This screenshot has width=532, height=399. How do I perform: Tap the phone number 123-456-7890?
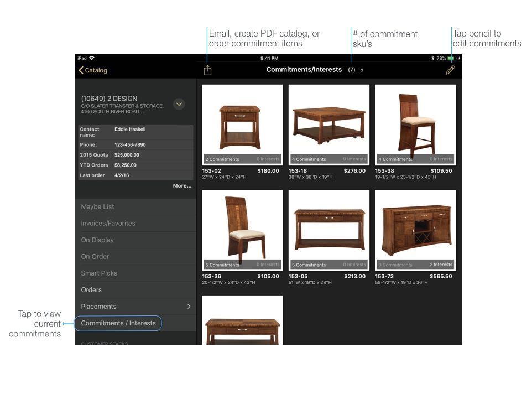click(130, 144)
